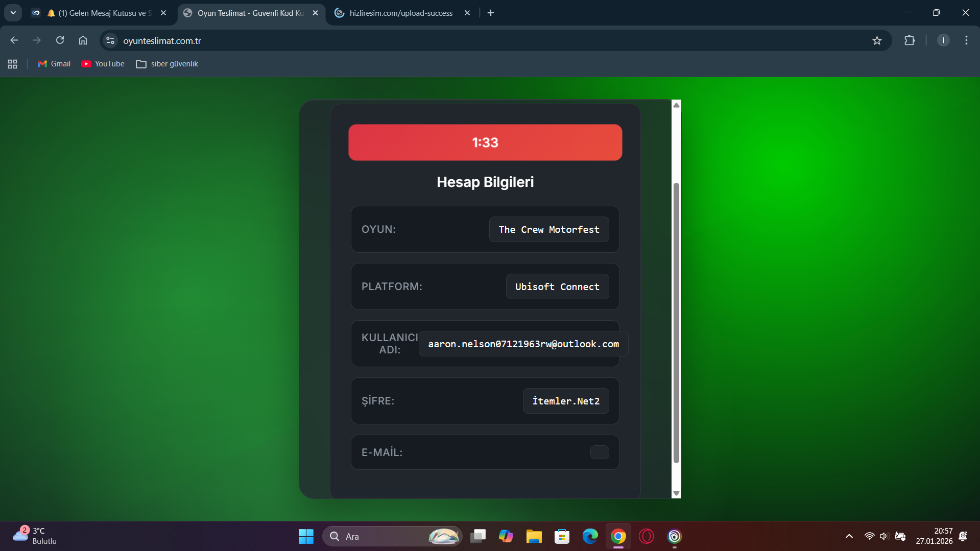Bookmark this page with the star
The width and height of the screenshot is (980, 551).
877,40
